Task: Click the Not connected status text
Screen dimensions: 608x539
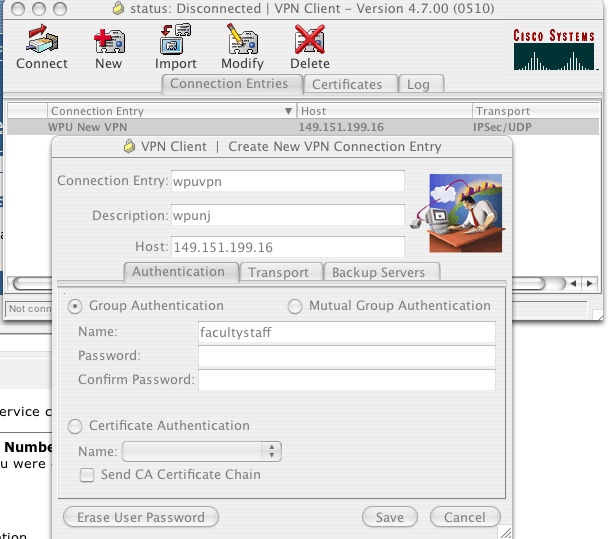Action: (x=30, y=309)
